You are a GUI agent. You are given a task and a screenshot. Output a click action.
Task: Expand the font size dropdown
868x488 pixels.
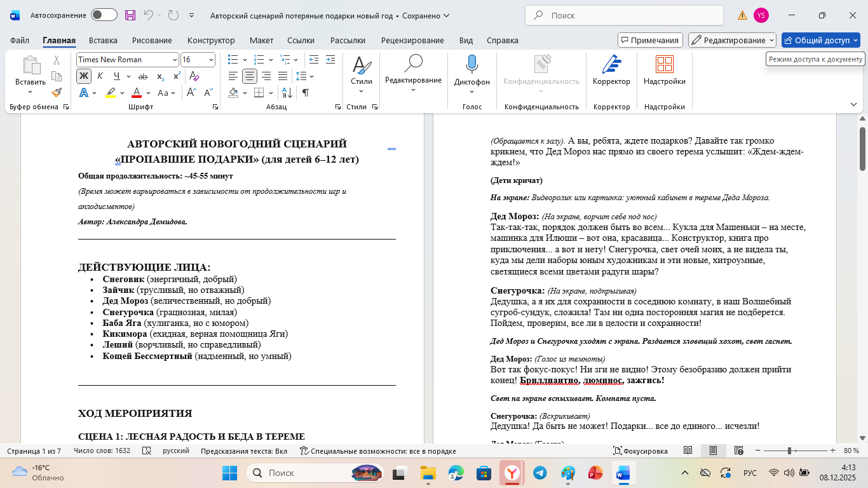tap(211, 60)
